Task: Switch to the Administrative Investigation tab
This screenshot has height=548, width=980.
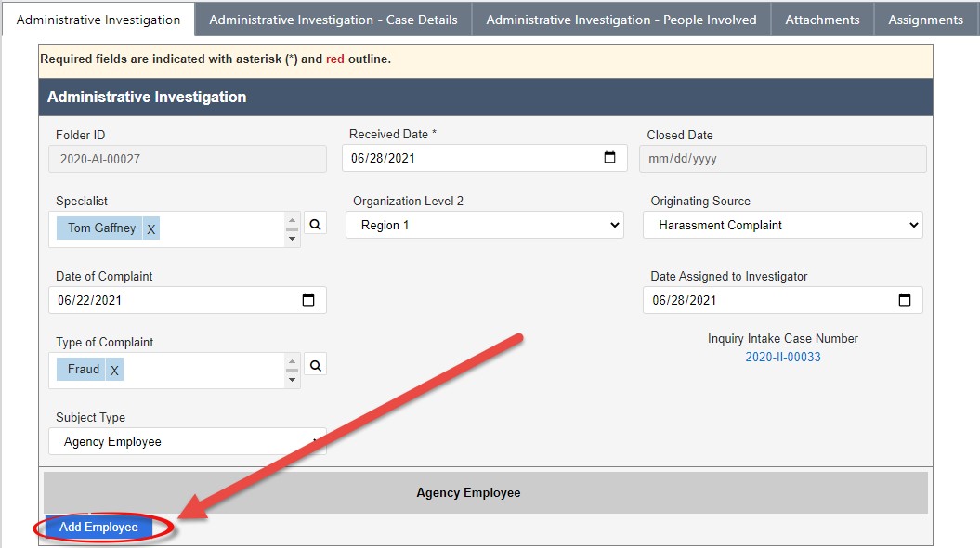Action: click(x=98, y=20)
